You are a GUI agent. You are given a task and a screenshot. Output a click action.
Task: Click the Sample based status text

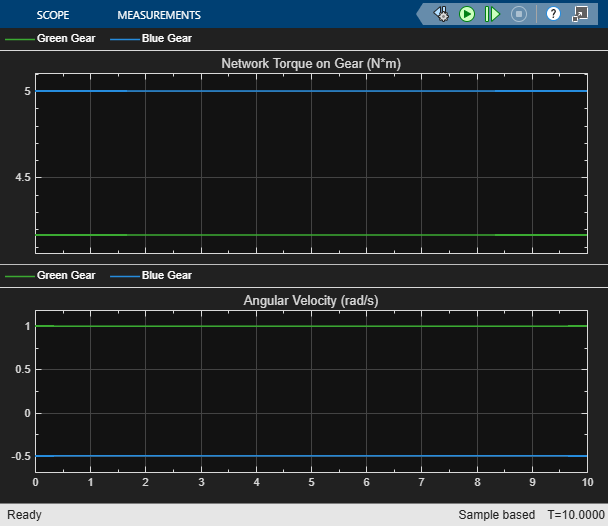pyautogui.click(x=496, y=515)
